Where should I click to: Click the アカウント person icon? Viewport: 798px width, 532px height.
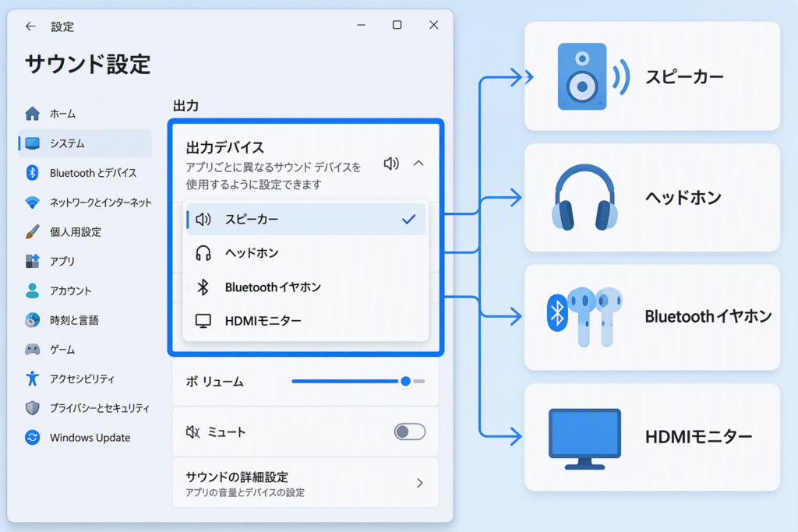pyautogui.click(x=32, y=291)
